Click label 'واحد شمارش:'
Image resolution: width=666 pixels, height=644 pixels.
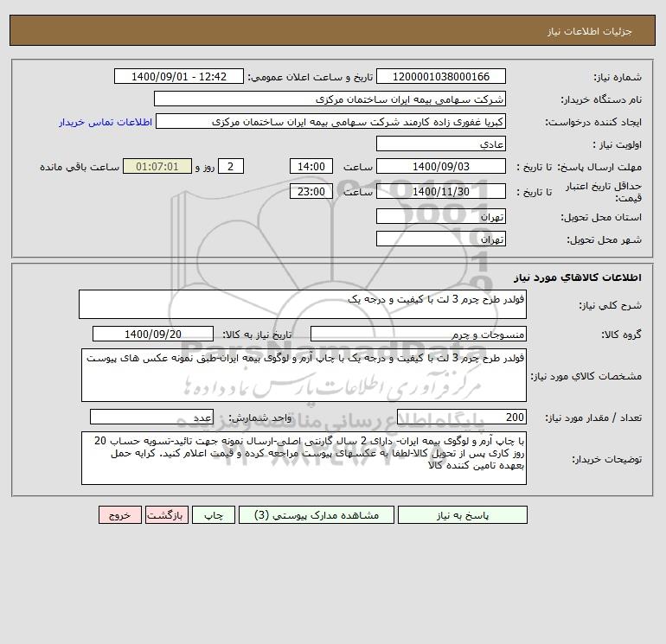[260, 418]
